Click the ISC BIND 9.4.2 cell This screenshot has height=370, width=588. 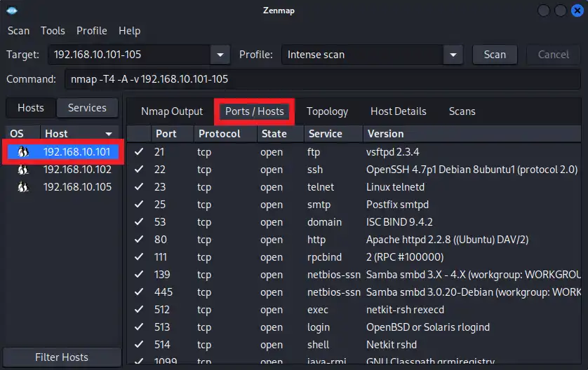pyautogui.click(x=399, y=221)
